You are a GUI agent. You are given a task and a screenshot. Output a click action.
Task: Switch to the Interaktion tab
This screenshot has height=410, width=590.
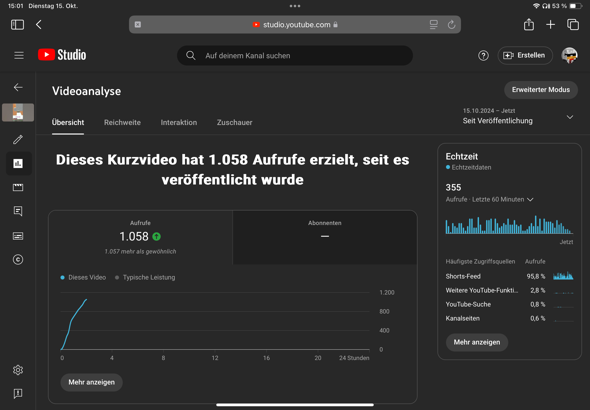(179, 123)
